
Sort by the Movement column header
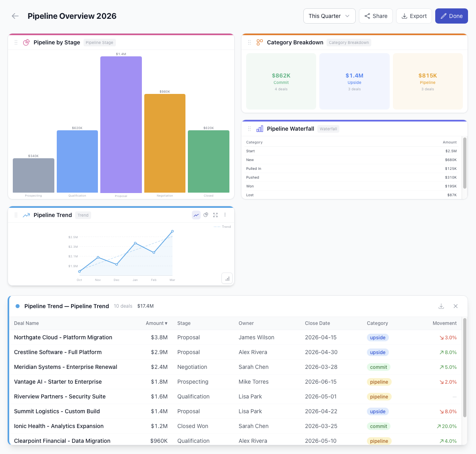[444, 323]
